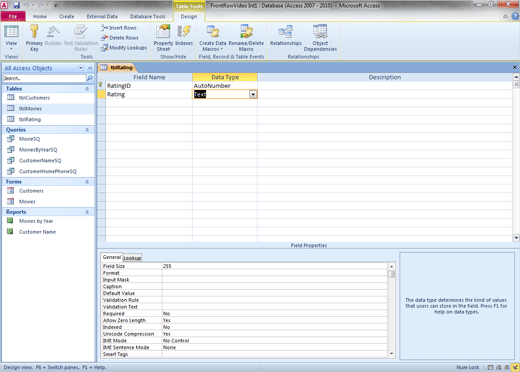Viewport: 520px width, 372px height.
Task: Select the Design ribbon tab
Action: coord(189,16)
